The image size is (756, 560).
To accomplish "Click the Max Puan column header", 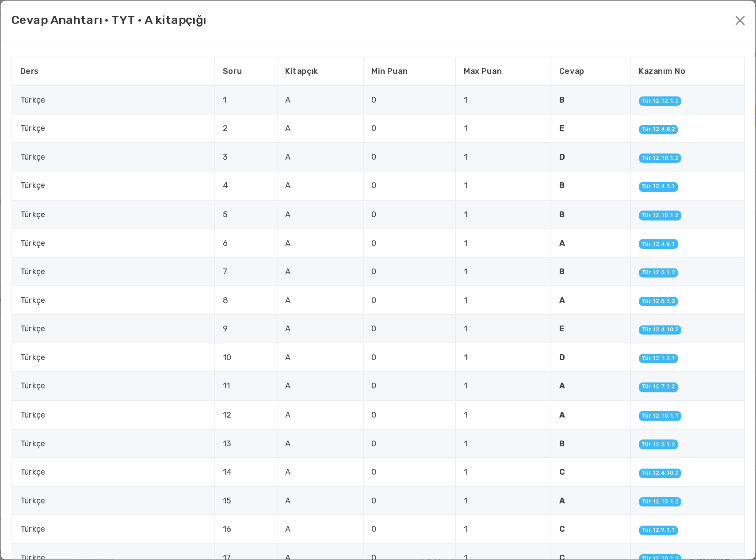I will point(482,71).
